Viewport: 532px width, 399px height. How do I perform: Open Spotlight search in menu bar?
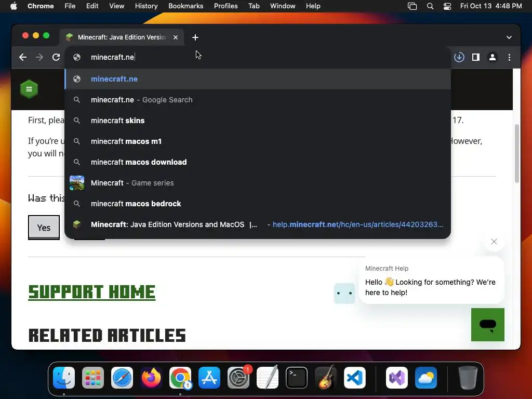coord(430,6)
